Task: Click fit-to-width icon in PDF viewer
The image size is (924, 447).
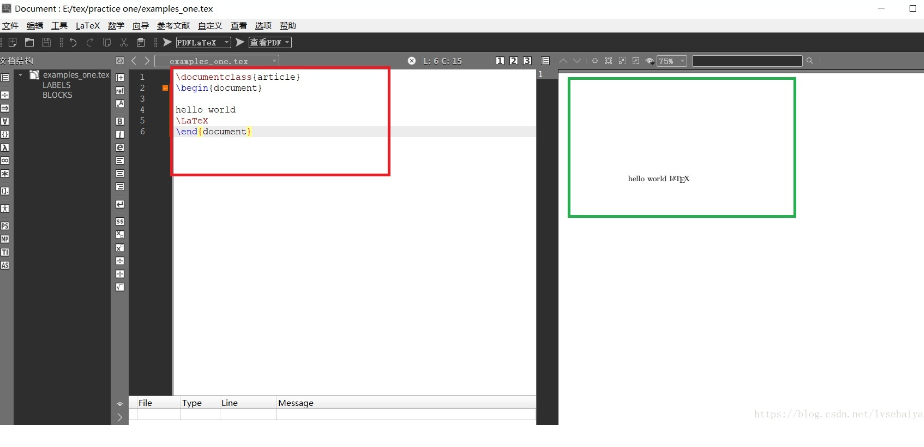Action: tap(594, 61)
